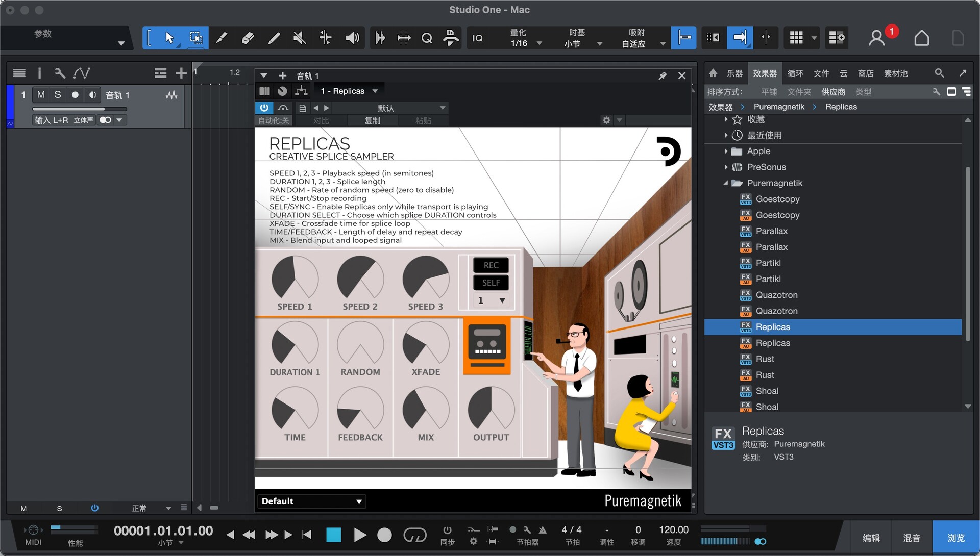Click 复制 copy button in plugin header
The image size is (980, 556).
[x=372, y=121]
